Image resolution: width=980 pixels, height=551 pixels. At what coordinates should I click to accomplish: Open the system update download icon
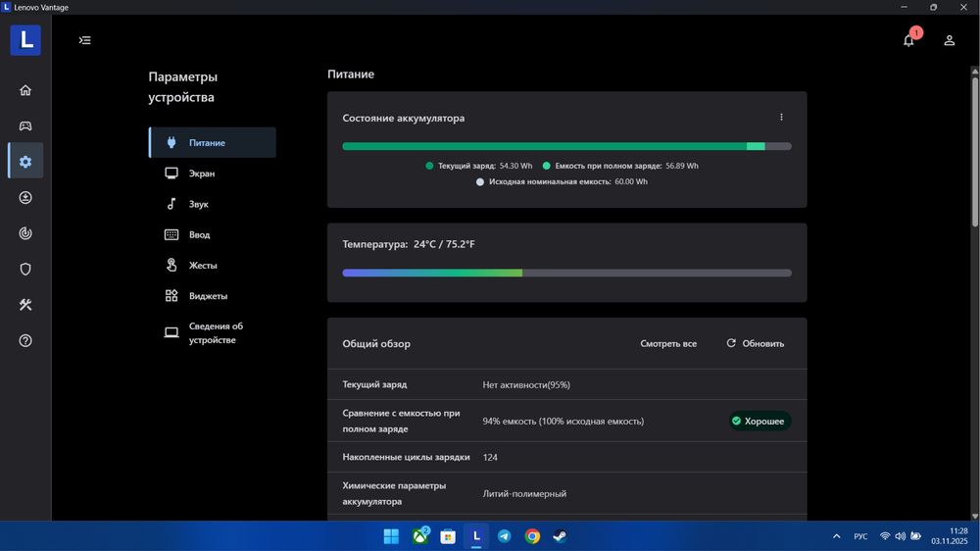[25, 198]
